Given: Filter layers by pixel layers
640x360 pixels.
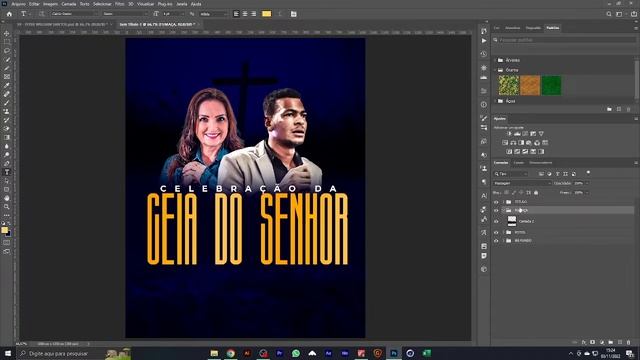Looking at the screenshot, I should (541, 174).
